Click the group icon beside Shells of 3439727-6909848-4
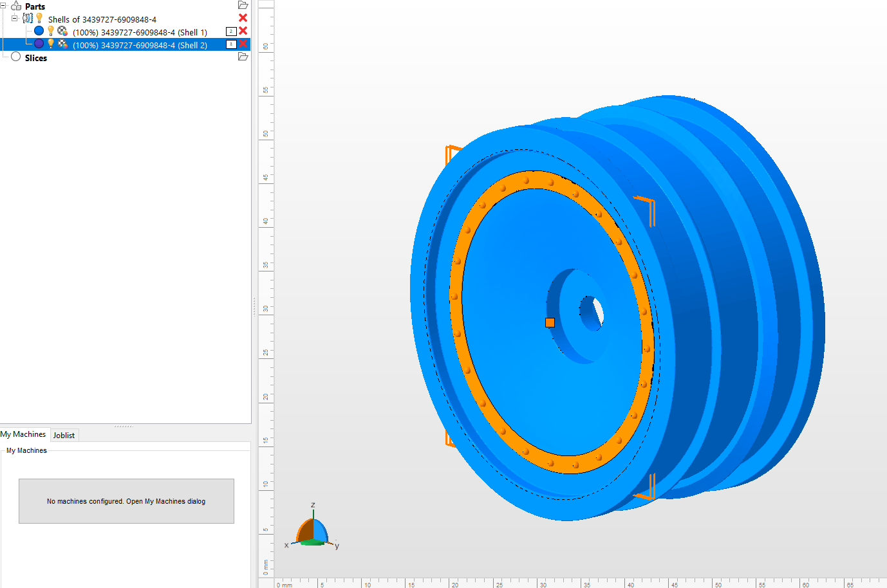The height and width of the screenshot is (588, 887). tap(28, 19)
